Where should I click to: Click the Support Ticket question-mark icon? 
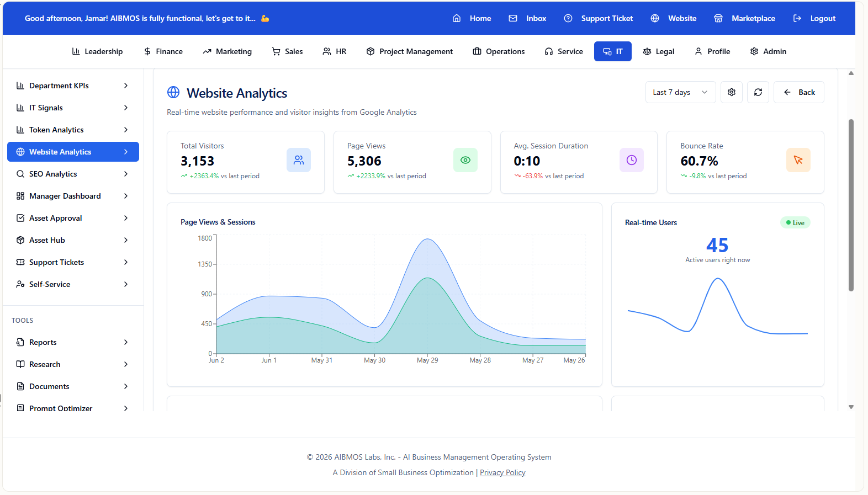[568, 18]
